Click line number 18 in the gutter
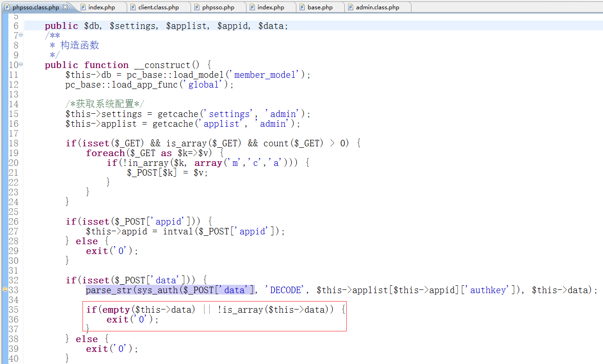This screenshot has height=364, width=603. pos(14,143)
